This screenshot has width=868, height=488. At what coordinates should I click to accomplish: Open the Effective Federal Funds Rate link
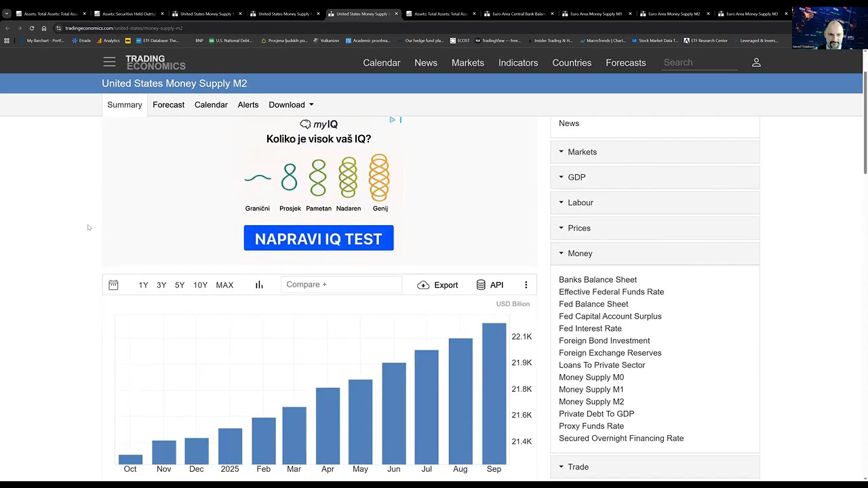612,292
